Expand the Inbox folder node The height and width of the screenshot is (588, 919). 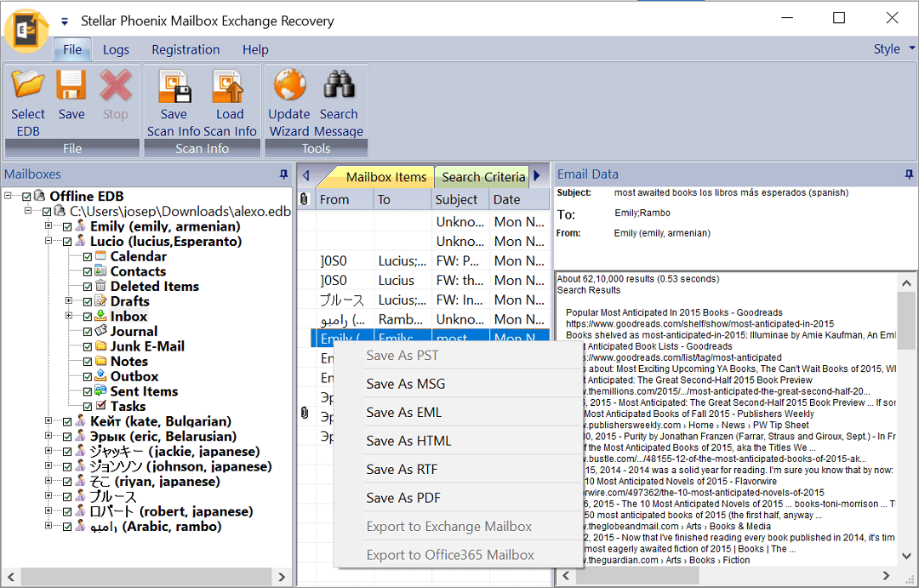click(x=69, y=316)
